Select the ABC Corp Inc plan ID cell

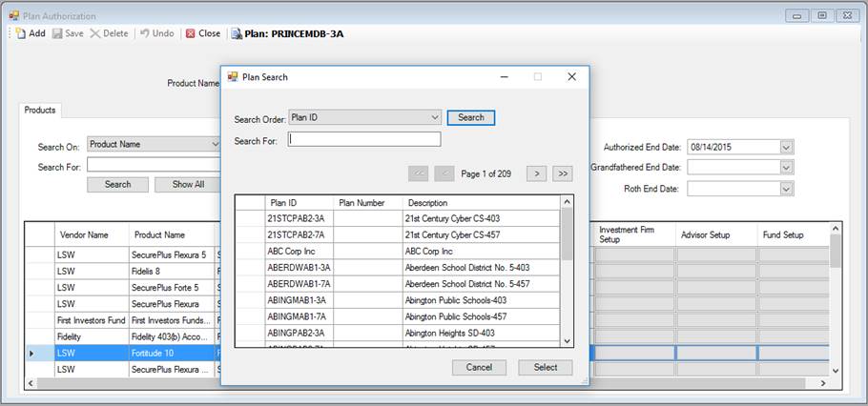click(299, 251)
